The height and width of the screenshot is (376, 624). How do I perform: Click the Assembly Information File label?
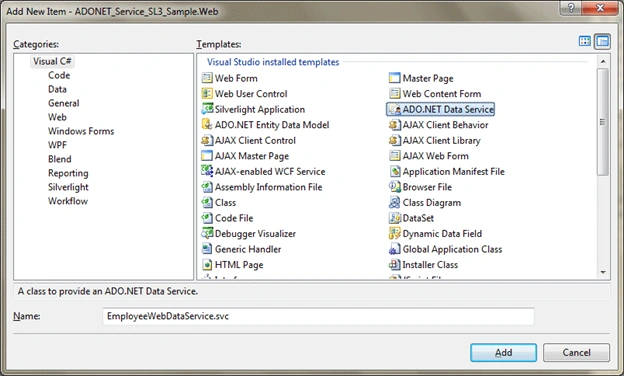[269, 187]
